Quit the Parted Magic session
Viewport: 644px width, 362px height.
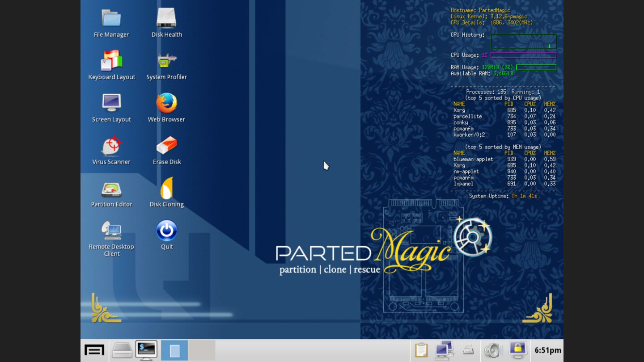[x=166, y=230]
